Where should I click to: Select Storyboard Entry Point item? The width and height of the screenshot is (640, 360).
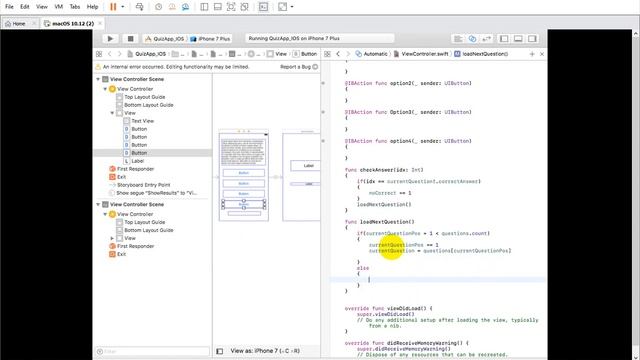click(x=143, y=185)
